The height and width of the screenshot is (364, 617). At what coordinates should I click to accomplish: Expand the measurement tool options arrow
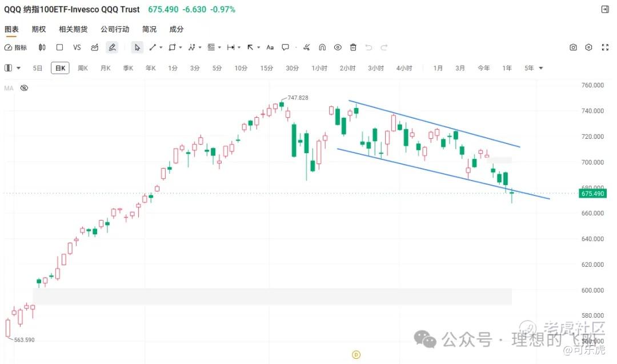pos(239,47)
